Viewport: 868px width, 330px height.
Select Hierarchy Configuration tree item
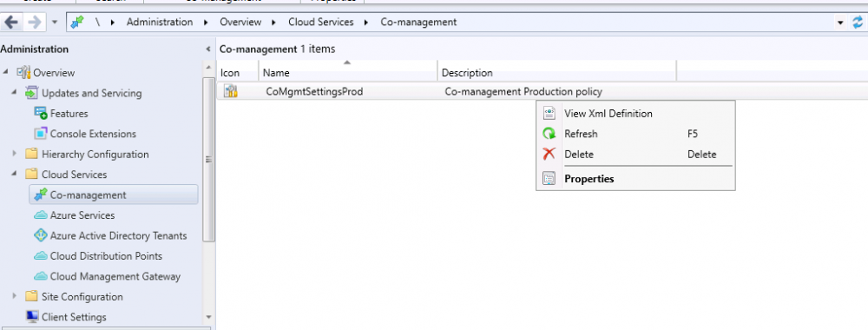point(95,154)
